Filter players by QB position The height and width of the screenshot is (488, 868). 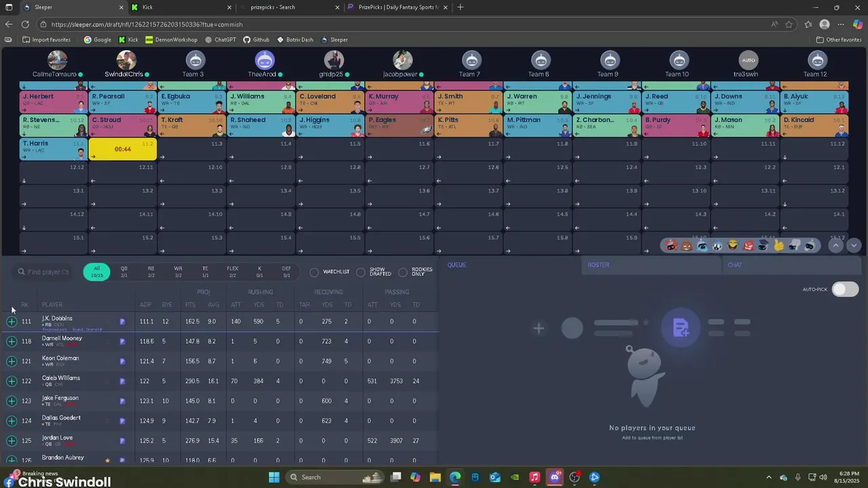(124, 272)
